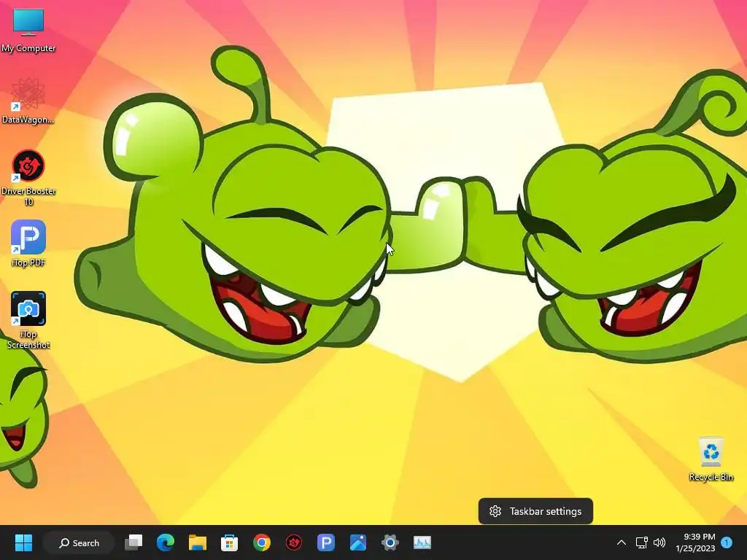Select the DataWagon desktop shortcut
747x560 pixels.
click(x=28, y=101)
